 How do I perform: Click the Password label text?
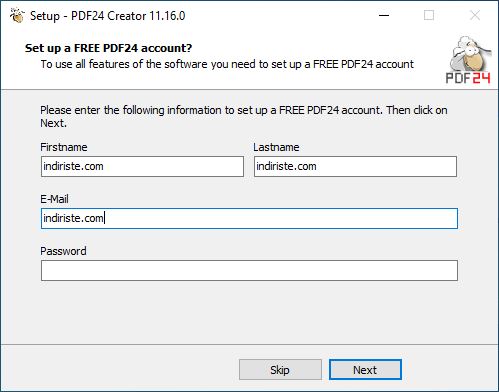(x=63, y=251)
